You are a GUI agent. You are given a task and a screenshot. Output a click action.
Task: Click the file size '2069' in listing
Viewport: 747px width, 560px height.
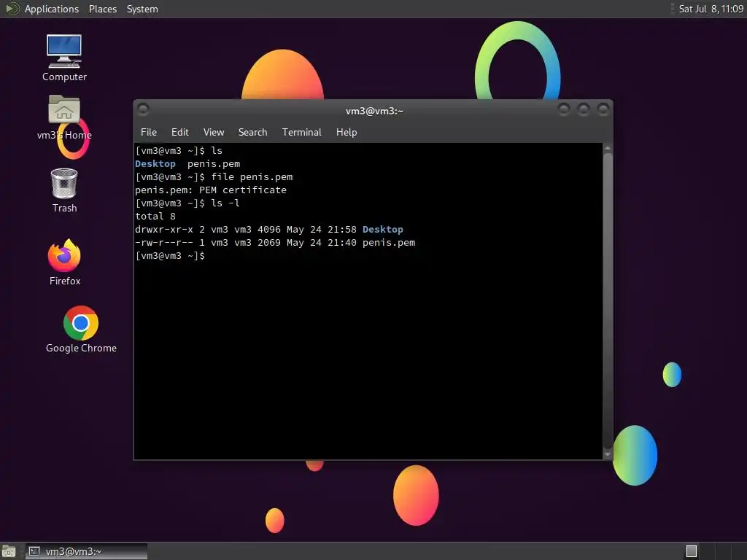point(268,242)
